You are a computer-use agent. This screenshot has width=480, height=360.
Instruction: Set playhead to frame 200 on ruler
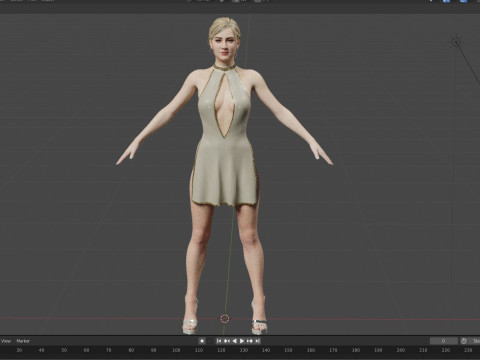(400, 350)
